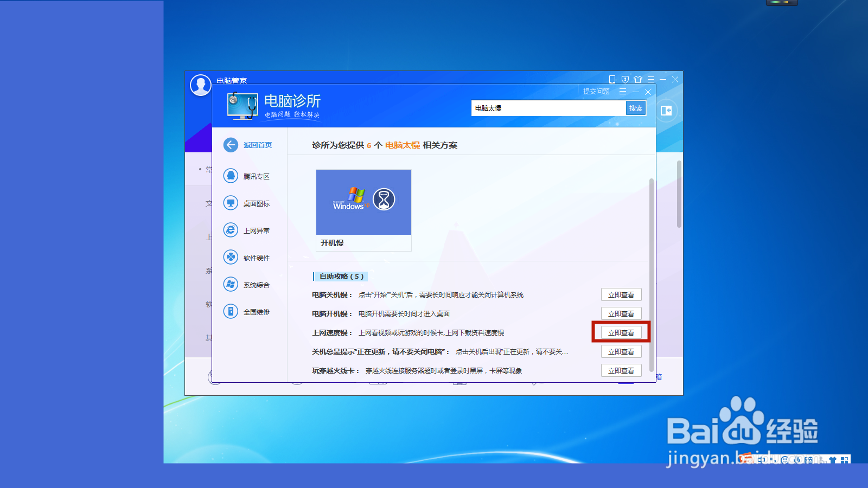Click the 自助攻略 ( 5 ) section header

tap(341, 277)
